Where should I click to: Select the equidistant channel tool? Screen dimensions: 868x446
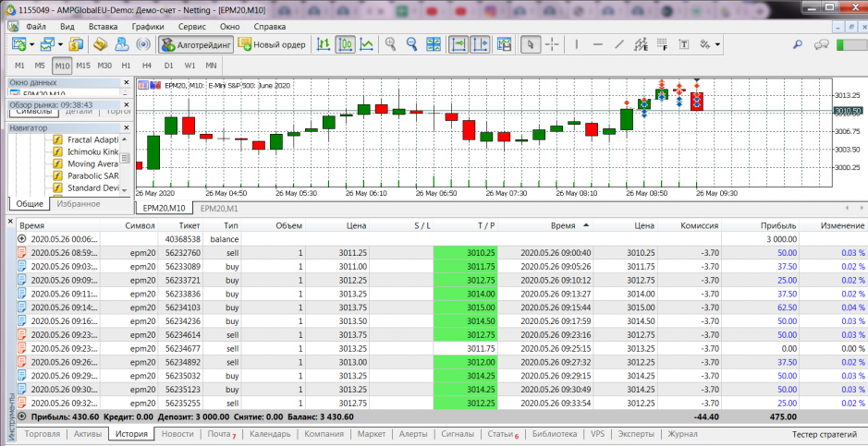[641, 44]
